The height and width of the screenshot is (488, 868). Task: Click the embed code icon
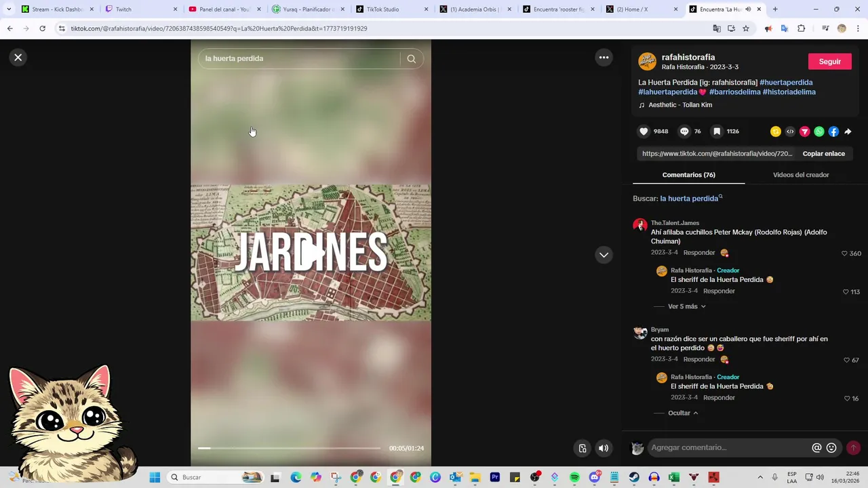[790, 131]
